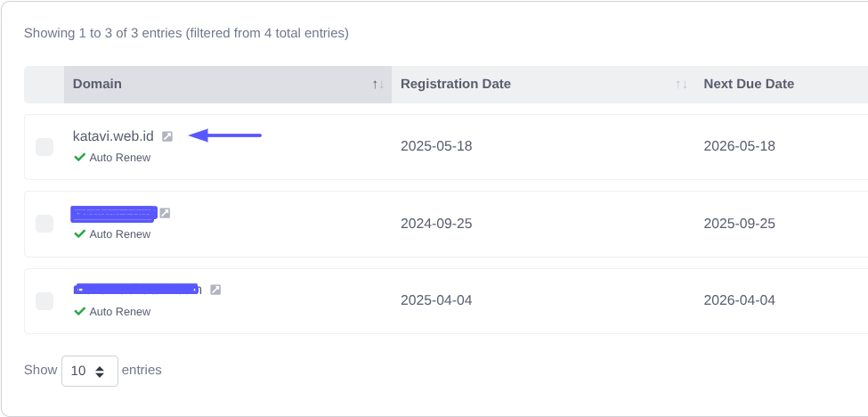868x417 pixels.
Task: Click sort arrows in Domain header
Action: coord(378,85)
